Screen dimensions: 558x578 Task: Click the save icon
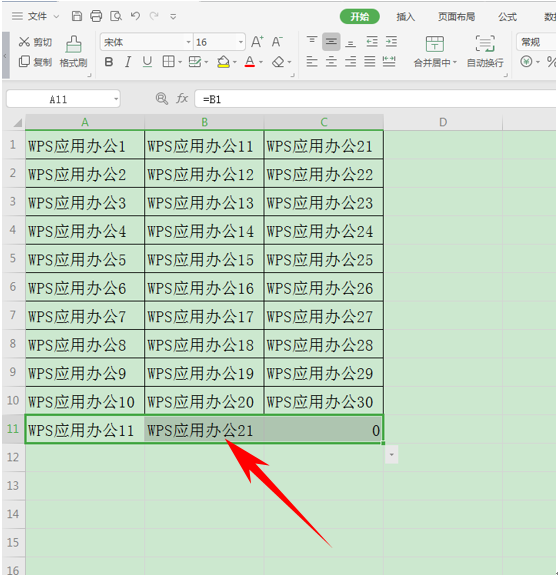click(77, 16)
